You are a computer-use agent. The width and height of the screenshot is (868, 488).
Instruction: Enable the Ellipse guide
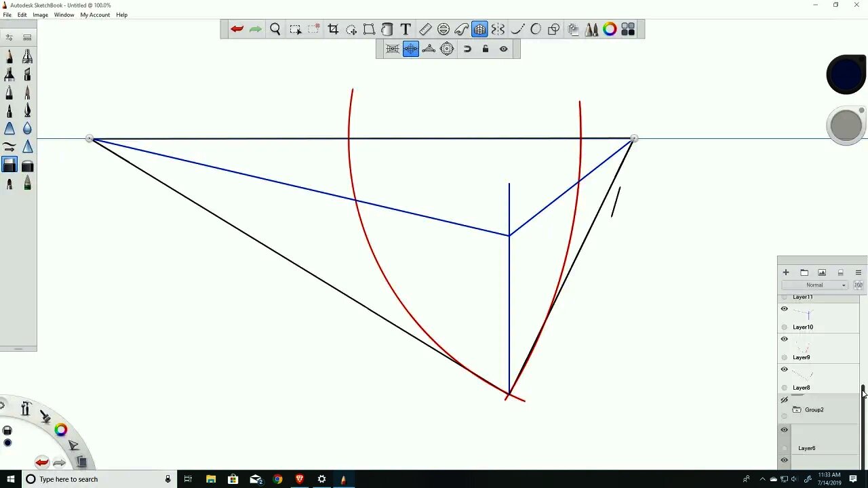click(443, 29)
